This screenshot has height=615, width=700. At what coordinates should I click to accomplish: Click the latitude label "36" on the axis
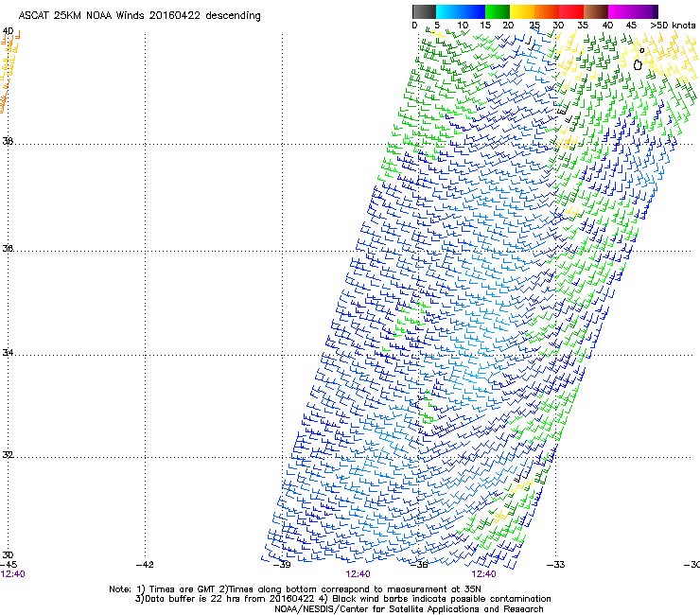pos(8,248)
